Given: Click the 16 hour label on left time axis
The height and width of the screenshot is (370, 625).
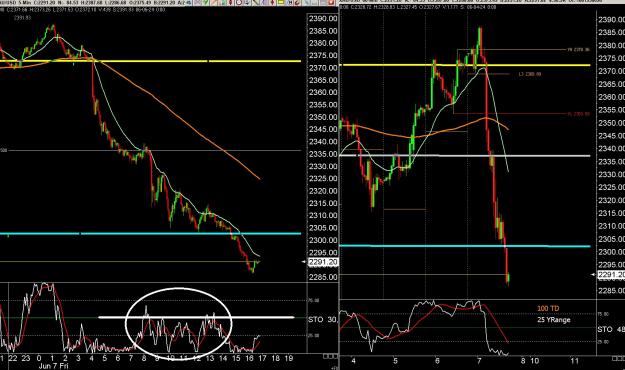Looking at the screenshot, I should click(x=249, y=358).
